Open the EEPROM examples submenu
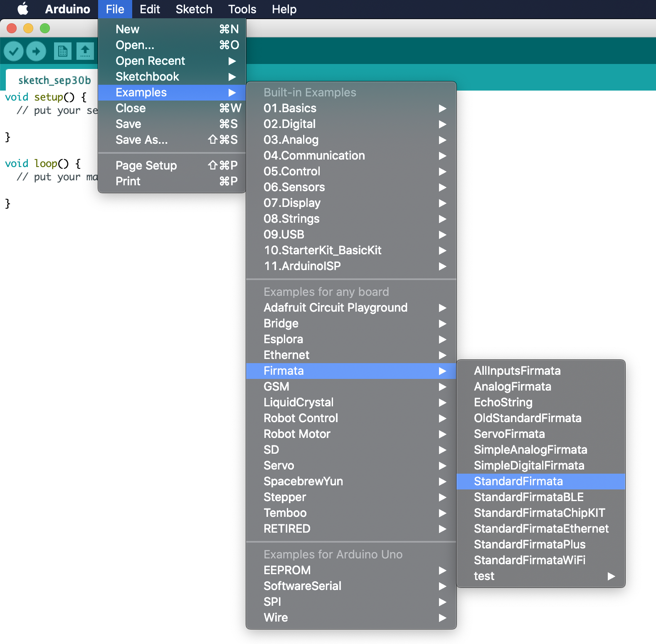 [351, 570]
